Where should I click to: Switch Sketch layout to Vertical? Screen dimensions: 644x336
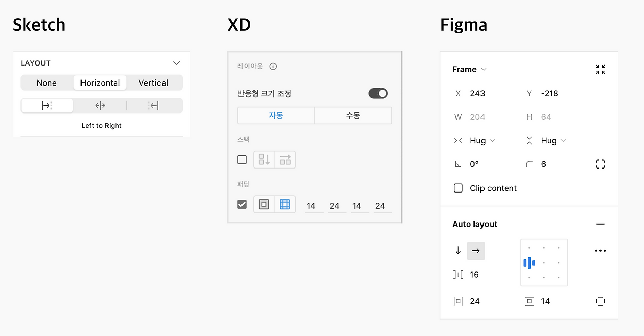pos(153,83)
